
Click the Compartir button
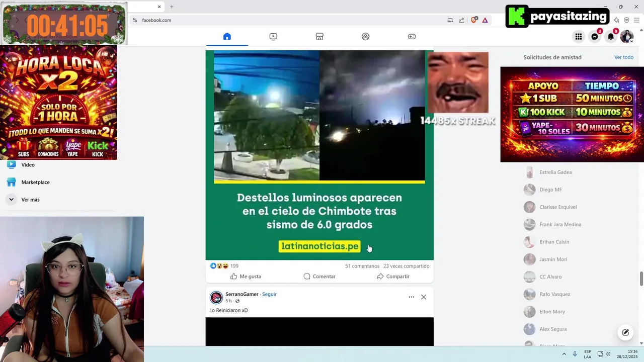coord(393,277)
